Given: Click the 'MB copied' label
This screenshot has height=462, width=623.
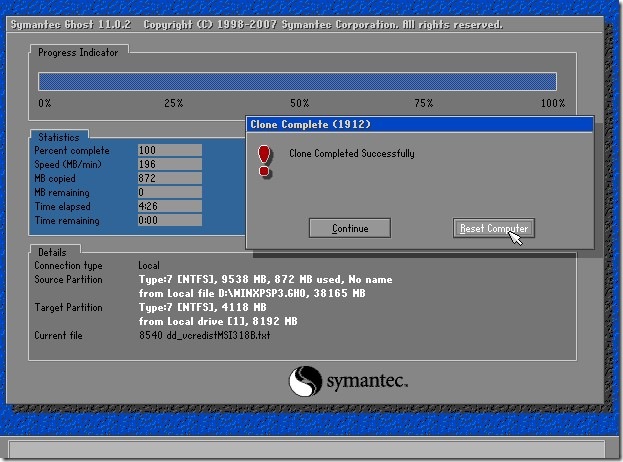Looking at the screenshot, I should (55, 178).
